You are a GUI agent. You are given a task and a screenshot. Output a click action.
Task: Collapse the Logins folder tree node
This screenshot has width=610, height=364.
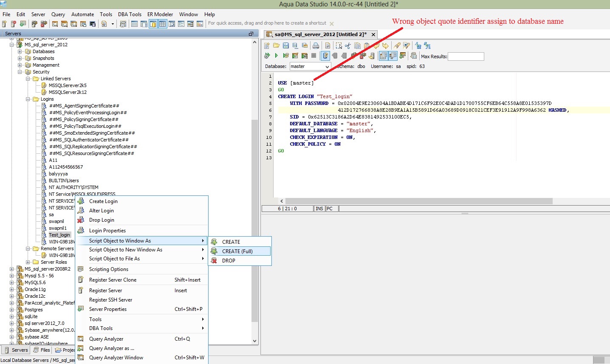28,99
